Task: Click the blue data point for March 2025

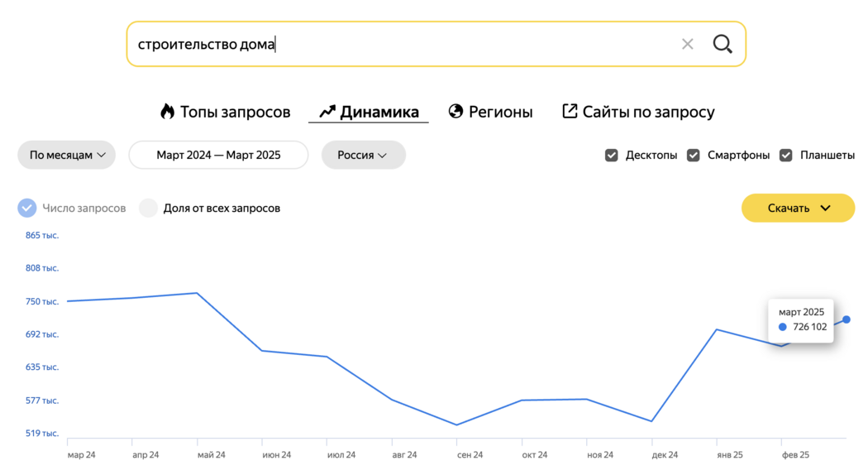Action: pyautogui.click(x=847, y=319)
